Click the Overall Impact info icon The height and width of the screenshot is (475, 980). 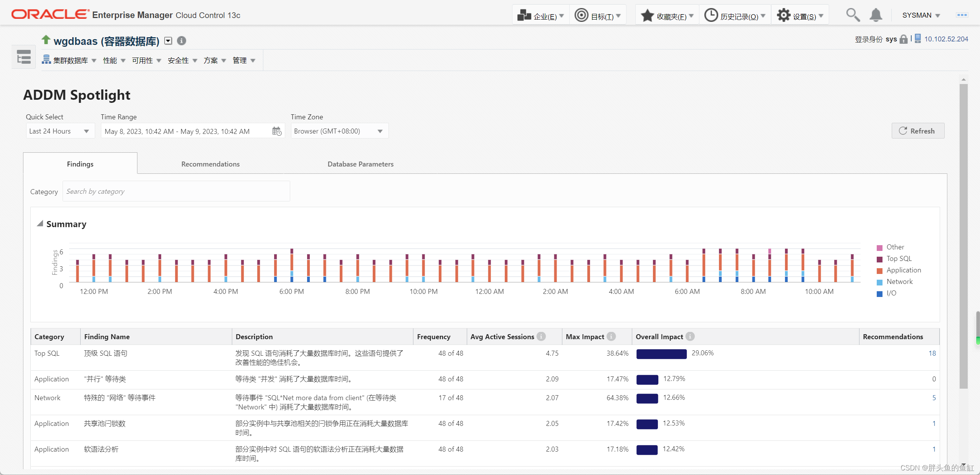690,336
